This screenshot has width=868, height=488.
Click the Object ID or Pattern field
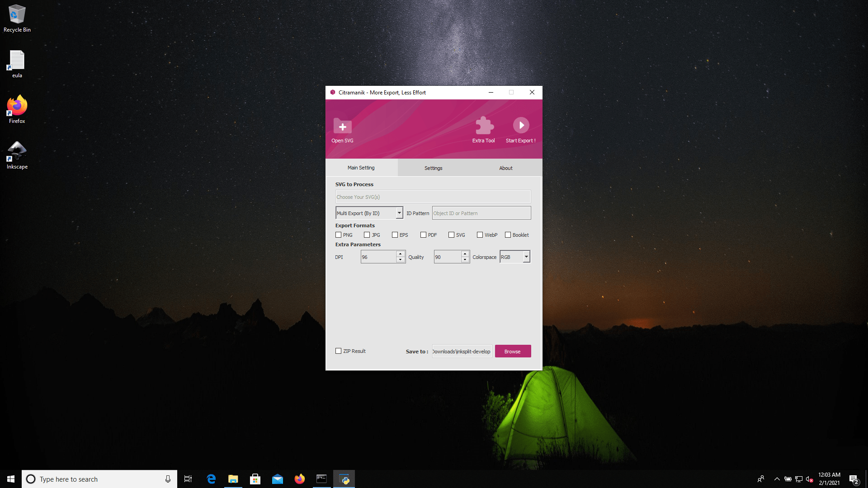click(481, 213)
